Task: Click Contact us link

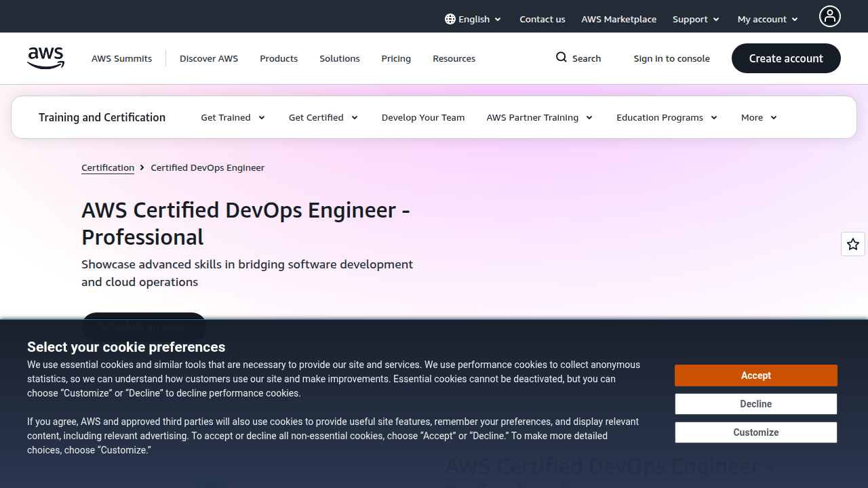Action: (542, 19)
